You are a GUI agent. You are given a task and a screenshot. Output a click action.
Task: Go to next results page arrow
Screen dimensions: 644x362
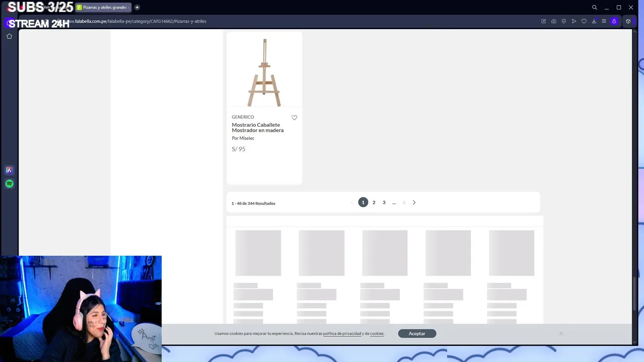pyautogui.click(x=414, y=202)
